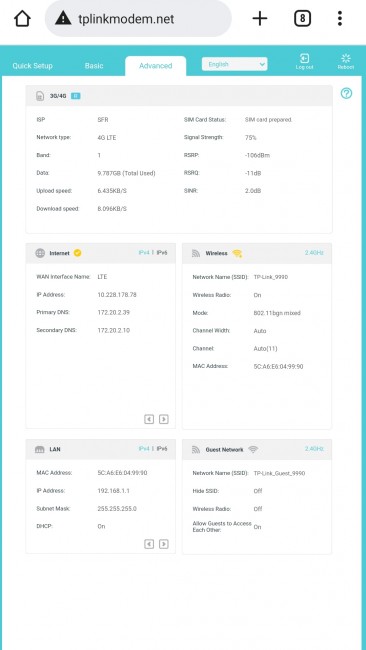
Task: Click the Secondary DNS value 172.20.2.10
Action: point(114,330)
